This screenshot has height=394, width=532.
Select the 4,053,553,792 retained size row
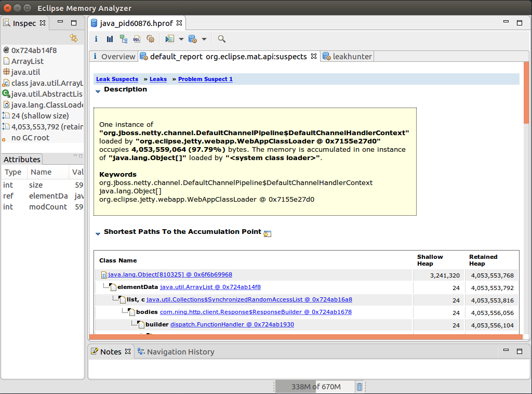tap(43, 127)
